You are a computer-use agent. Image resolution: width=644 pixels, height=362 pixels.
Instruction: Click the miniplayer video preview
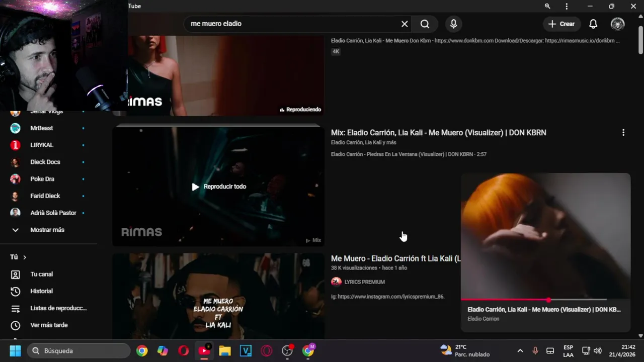click(x=545, y=236)
